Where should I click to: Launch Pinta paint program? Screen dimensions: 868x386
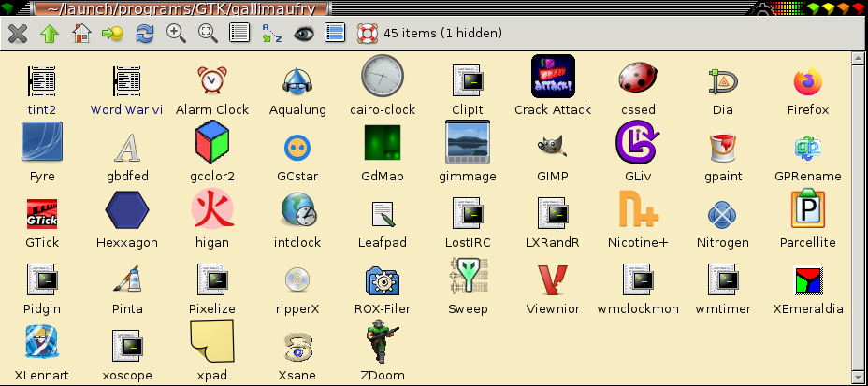[x=127, y=279]
